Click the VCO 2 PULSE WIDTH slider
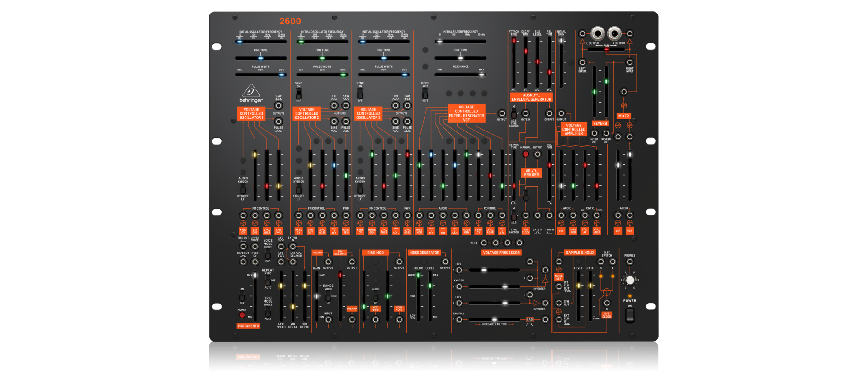This screenshot has height=384, width=868. point(322,75)
